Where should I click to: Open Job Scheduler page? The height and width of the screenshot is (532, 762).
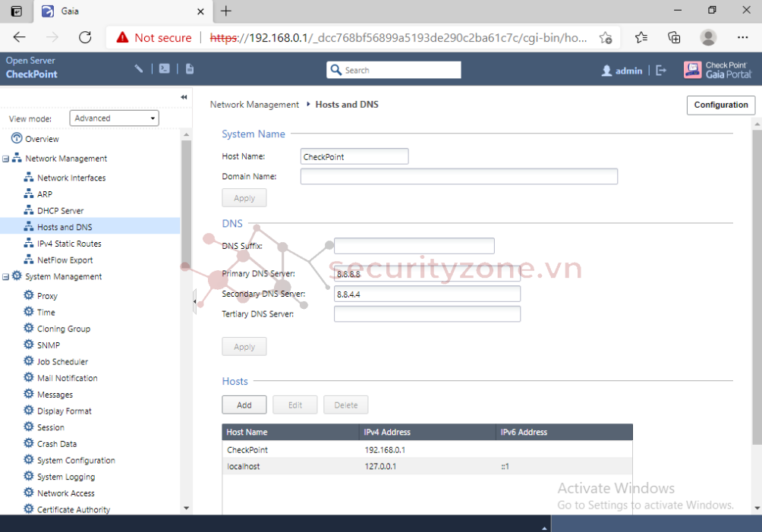click(62, 362)
